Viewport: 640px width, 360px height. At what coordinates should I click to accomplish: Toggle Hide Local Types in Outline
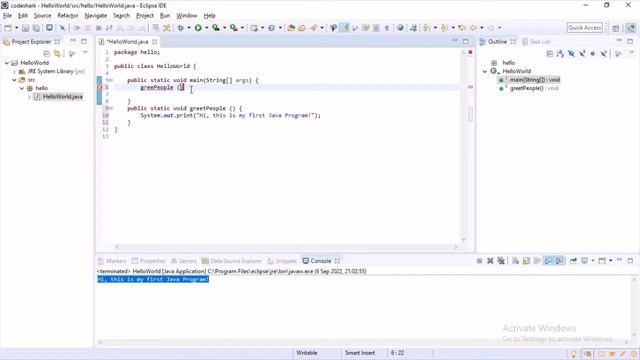coord(604,53)
